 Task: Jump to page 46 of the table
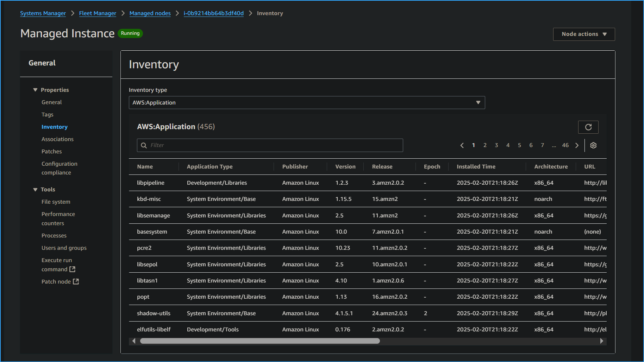(565, 145)
